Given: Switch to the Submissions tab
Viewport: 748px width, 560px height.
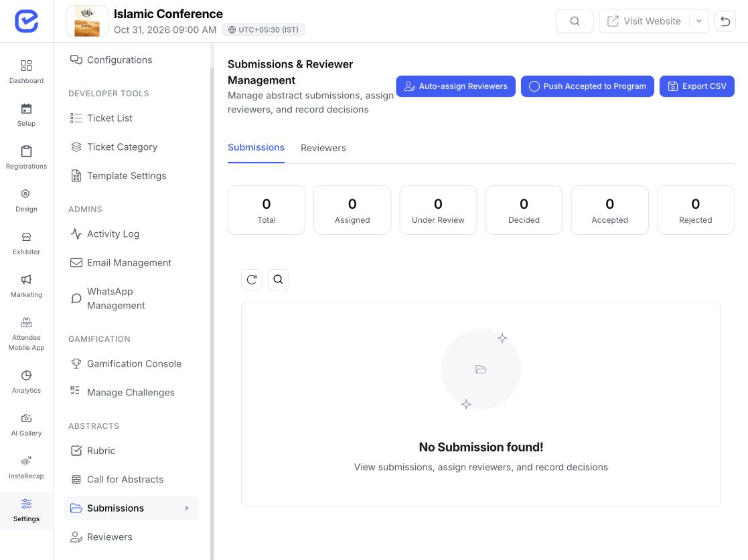Looking at the screenshot, I should pyautogui.click(x=256, y=148).
